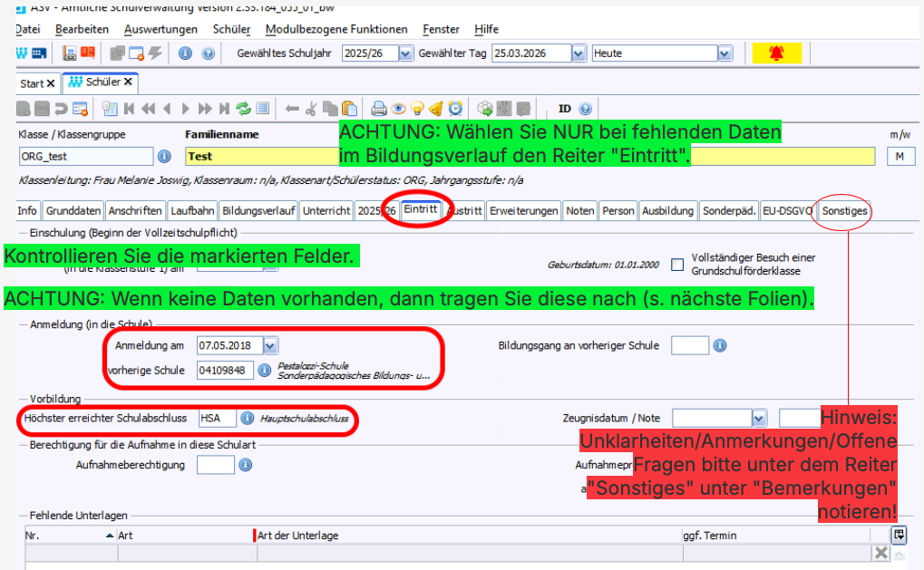
Task: Click the green refresh arrows icon
Action: click(x=243, y=109)
